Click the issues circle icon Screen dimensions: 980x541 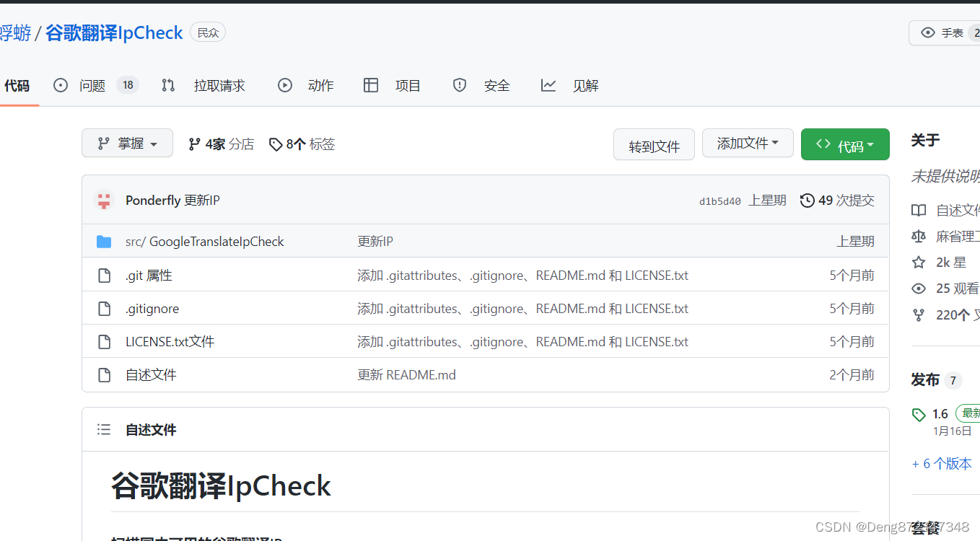pyautogui.click(x=61, y=85)
